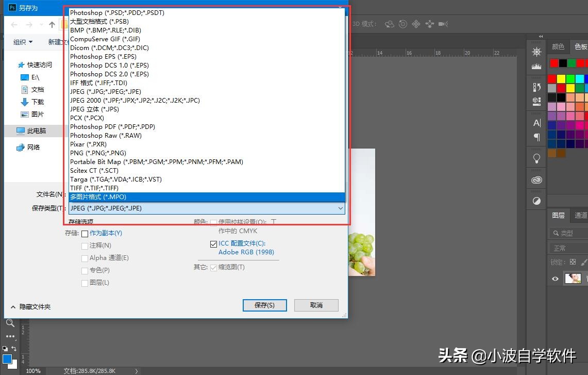The image size is (588, 375).
Task: Select JPEG (*.JPG;*.JPEG;*.JPE) list entry
Action: click(x=207, y=92)
